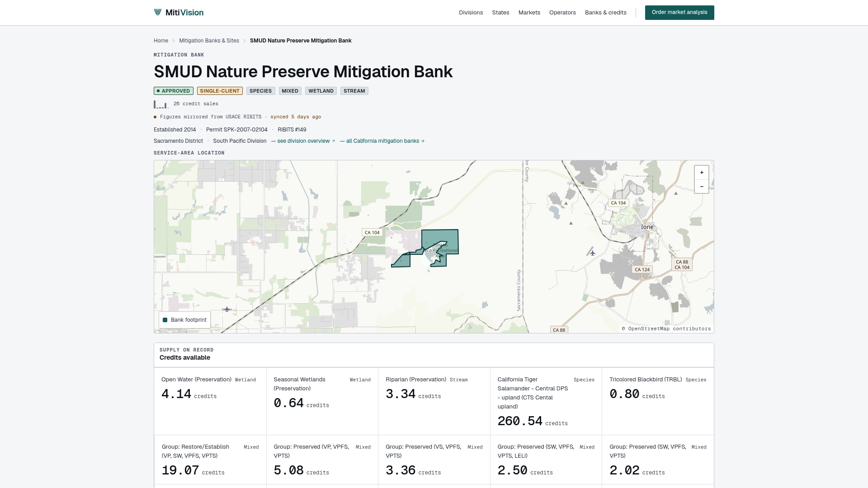868x488 pixels.
Task: Click the Permit SPK-2007-02104 text
Action: click(x=236, y=130)
